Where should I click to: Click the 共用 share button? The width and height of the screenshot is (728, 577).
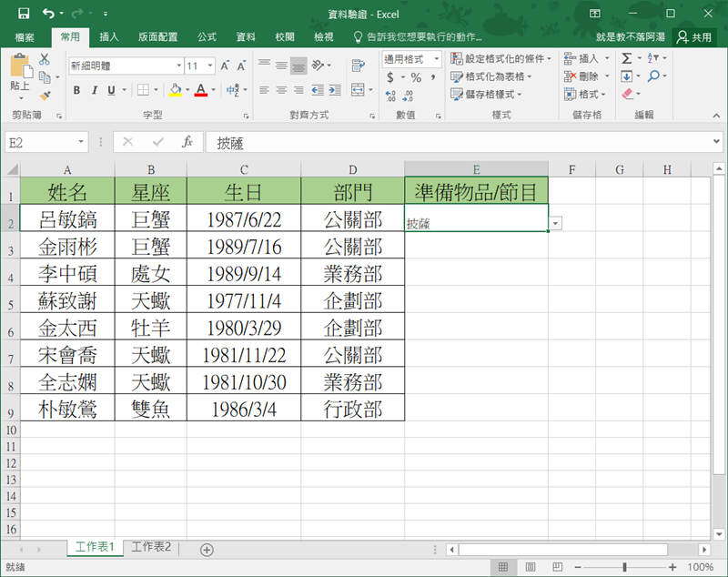coord(695,37)
